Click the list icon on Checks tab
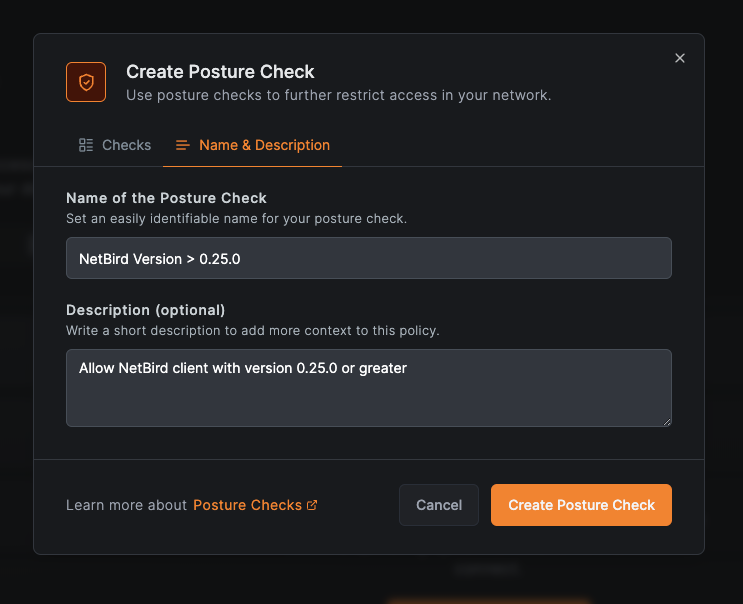743x604 pixels. pyautogui.click(x=86, y=145)
